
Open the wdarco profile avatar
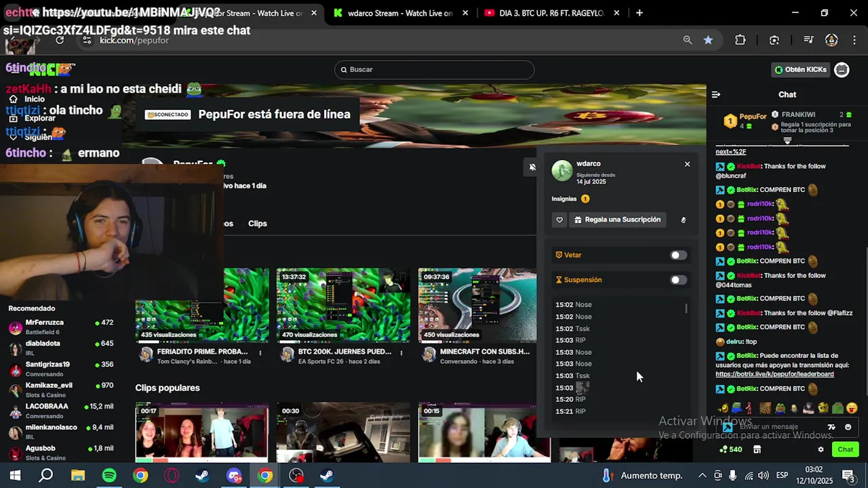tap(562, 171)
